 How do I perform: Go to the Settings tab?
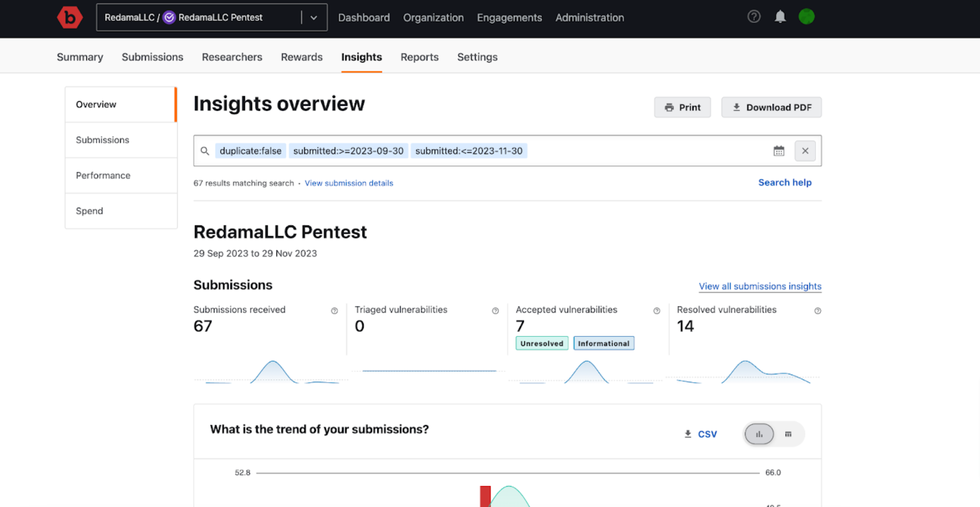click(477, 57)
